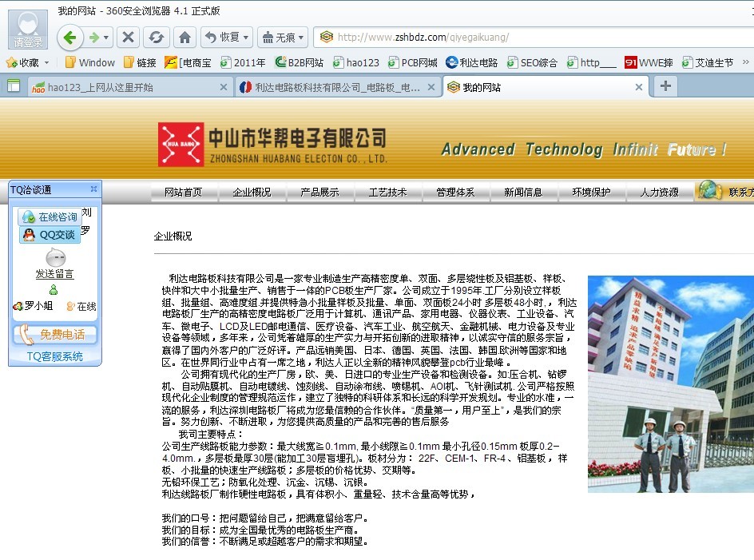This screenshot has height=560, width=754.
Task: Open a new tab with the plus button
Action: click(x=665, y=86)
